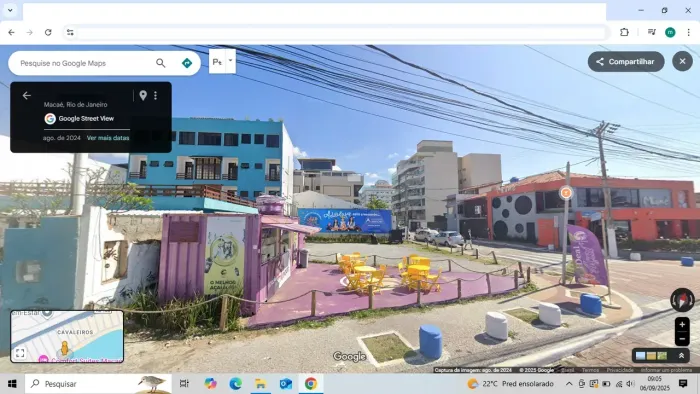This screenshot has height=394, width=700.
Task: Open the Chrome tab search dropdown
Action: pyautogui.click(x=10, y=10)
